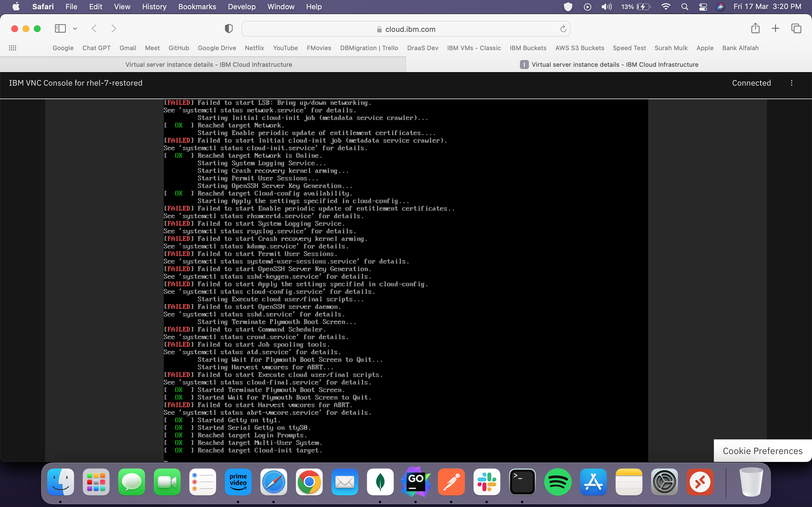This screenshot has height=507, width=812.
Task: Click the address bar field
Action: click(406, 29)
